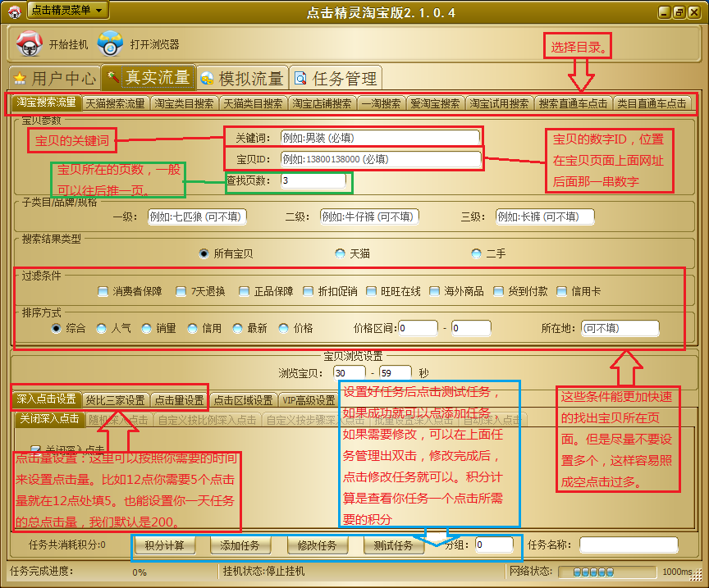Image resolution: width=709 pixels, height=588 pixels.
Task: Open the 货比三家设置 tab
Action: pos(115,400)
